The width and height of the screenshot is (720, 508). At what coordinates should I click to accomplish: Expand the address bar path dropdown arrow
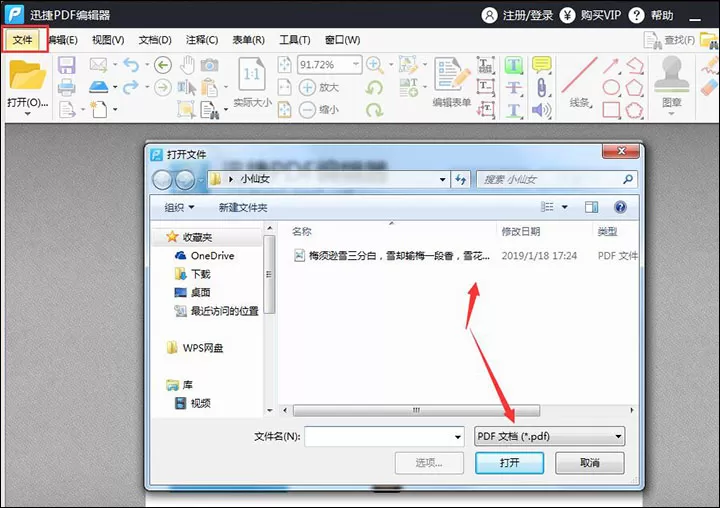442,179
